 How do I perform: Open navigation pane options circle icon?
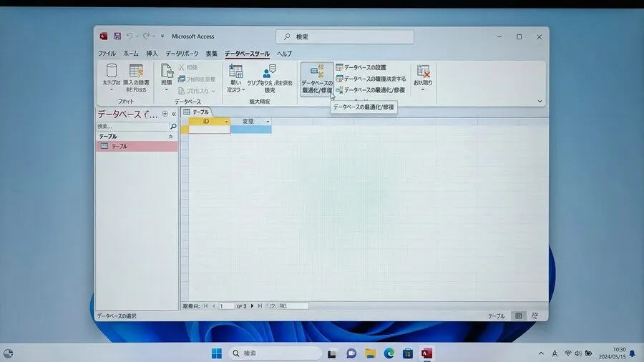point(165,114)
